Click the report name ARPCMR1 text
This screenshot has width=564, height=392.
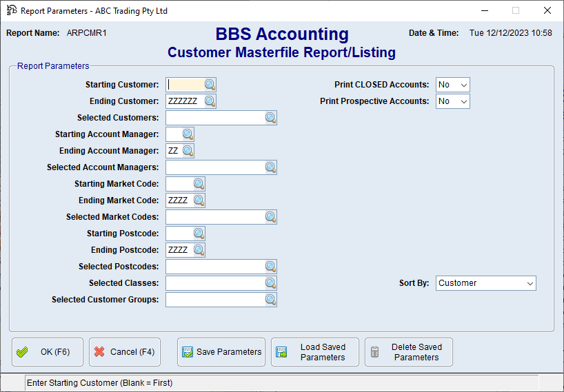tap(87, 33)
